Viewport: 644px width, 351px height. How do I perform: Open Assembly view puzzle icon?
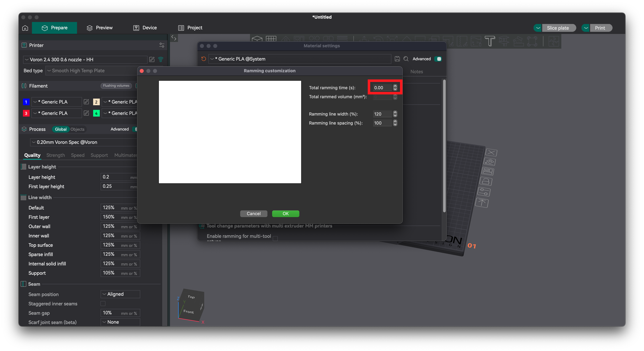click(554, 41)
